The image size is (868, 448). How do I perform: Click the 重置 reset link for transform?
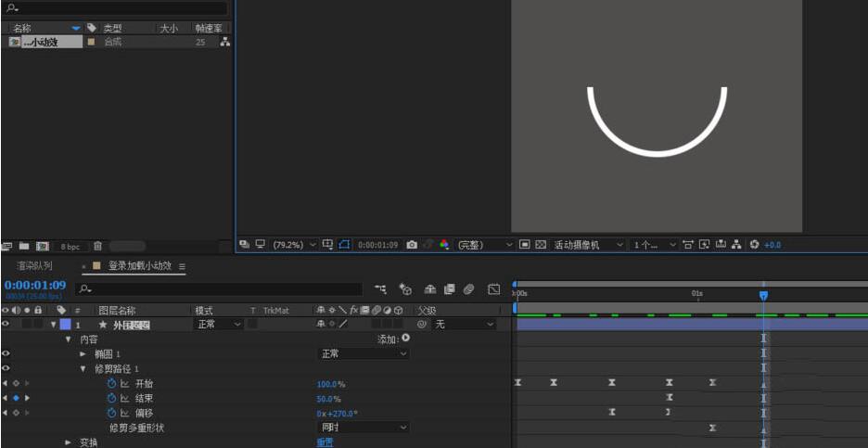(x=325, y=442)
